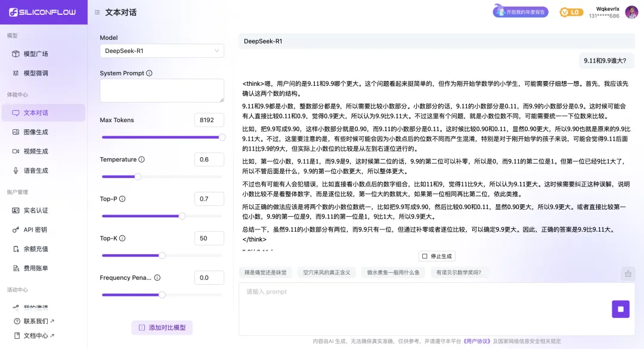Click Top-K info icon

point(122,238)
